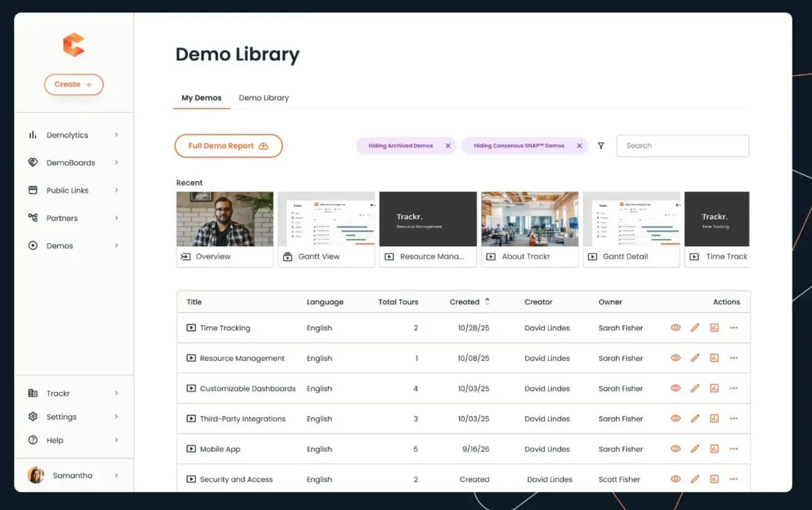The image size is (812, 510).
Task: Edit the Third-Party Integrations demo
Action: point(695,419)
